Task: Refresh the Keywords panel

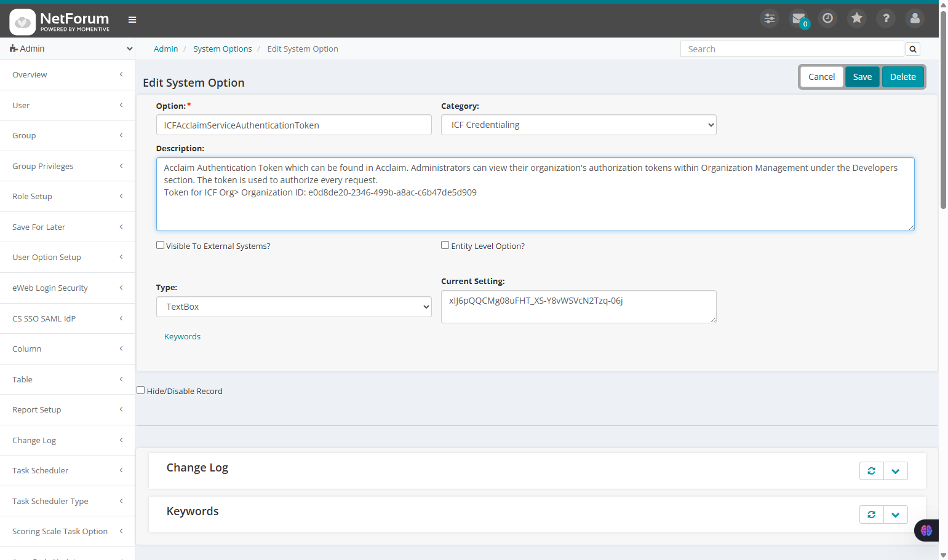Action: pos(871,515)
